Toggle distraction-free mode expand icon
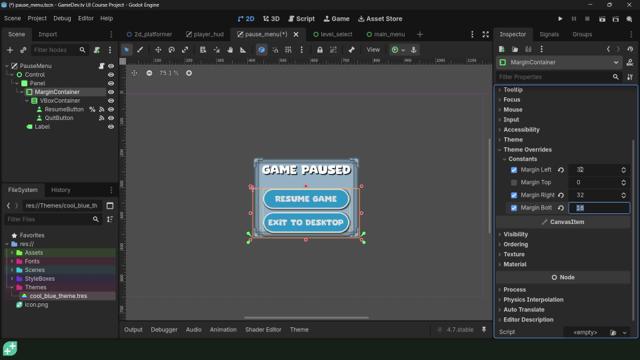Viewport: 640px width, 360px height. click(x=485, y=34)
